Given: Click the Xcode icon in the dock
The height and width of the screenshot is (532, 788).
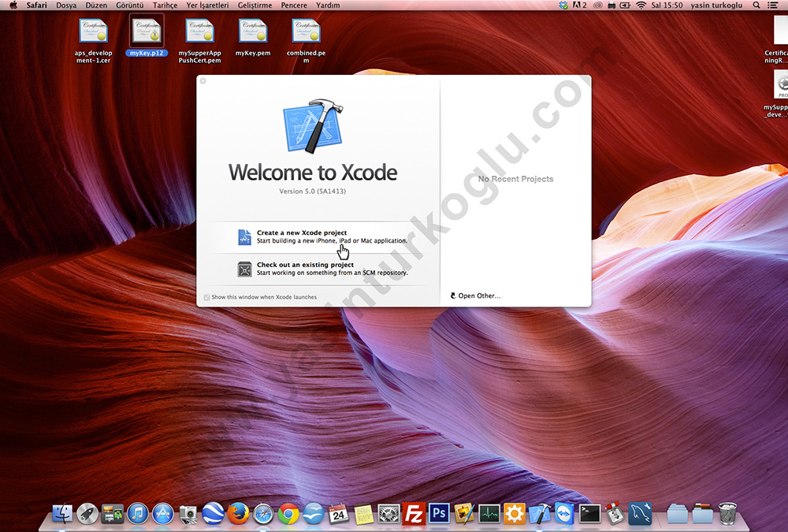Looking at the screenshot, I should [540, 513].
